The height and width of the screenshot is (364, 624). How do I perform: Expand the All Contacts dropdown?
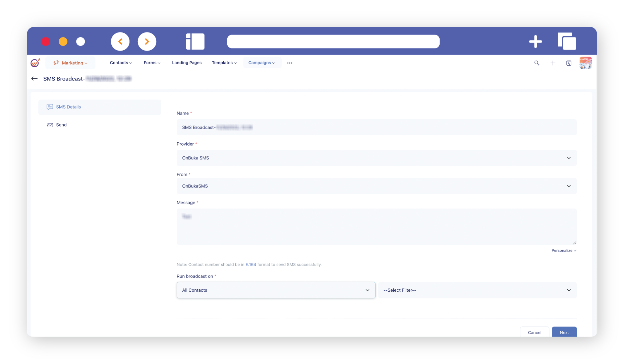[276, 290]
